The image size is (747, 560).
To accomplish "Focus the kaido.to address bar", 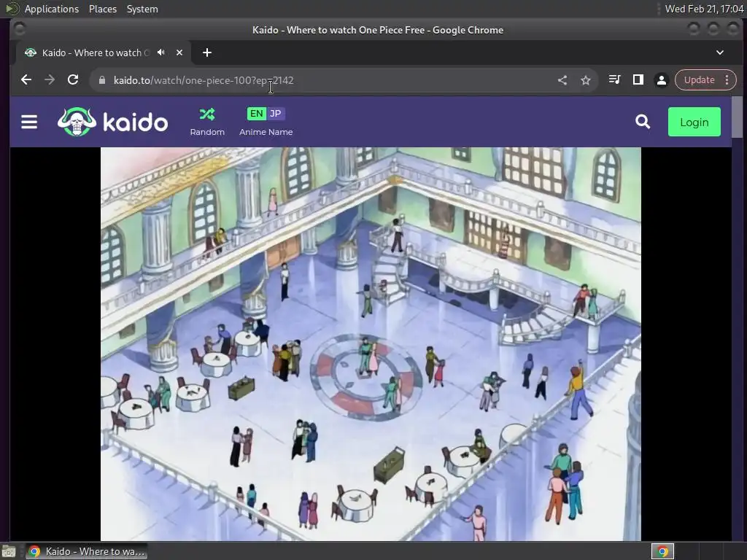I will 329,80.
